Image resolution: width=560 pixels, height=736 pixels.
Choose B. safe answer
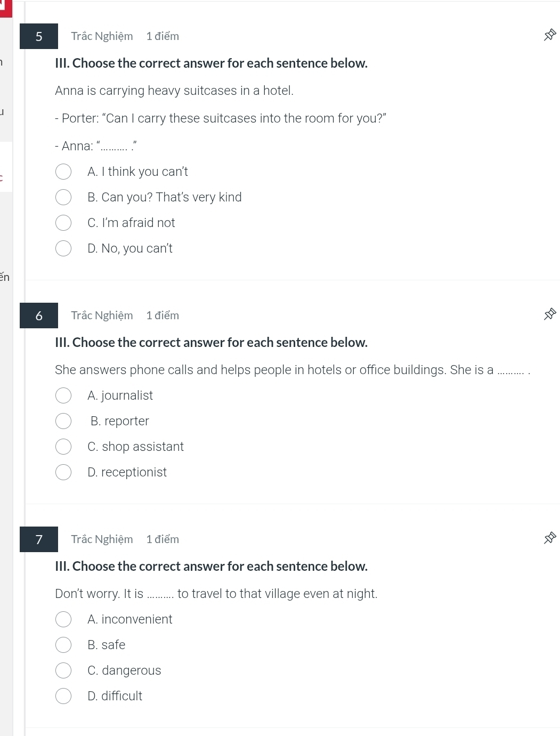[x=63, y=645]
